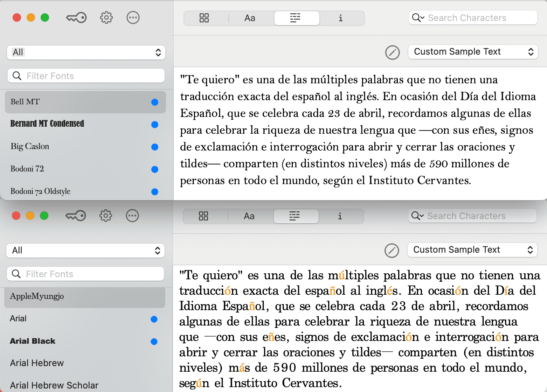This screenshot has height=392, width=547.
Task: Maximize the top window with the green button
Action: point(45,17)
